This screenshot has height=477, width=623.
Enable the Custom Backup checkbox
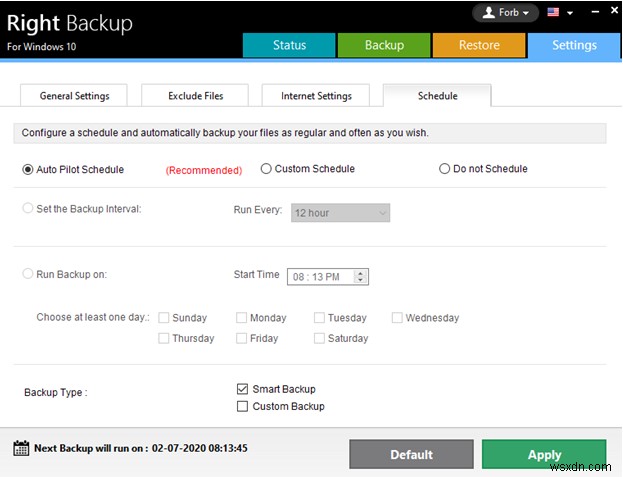242,406
